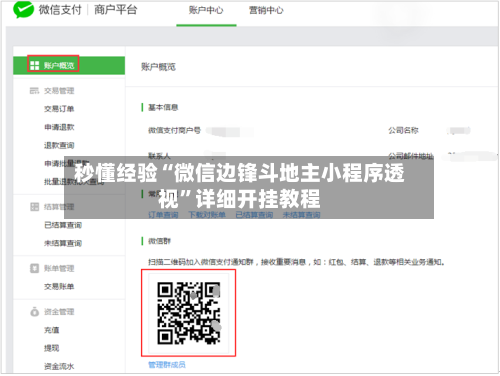This screenshot has width=500, height=376.
Task: Click the 账户概览 grid icon
Action: click(34, 65)
